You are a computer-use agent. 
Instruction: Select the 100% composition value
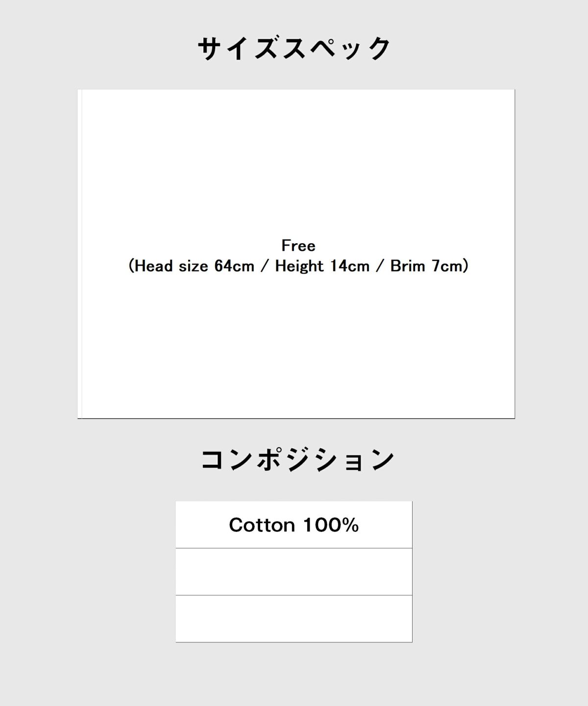pos(331,525)
